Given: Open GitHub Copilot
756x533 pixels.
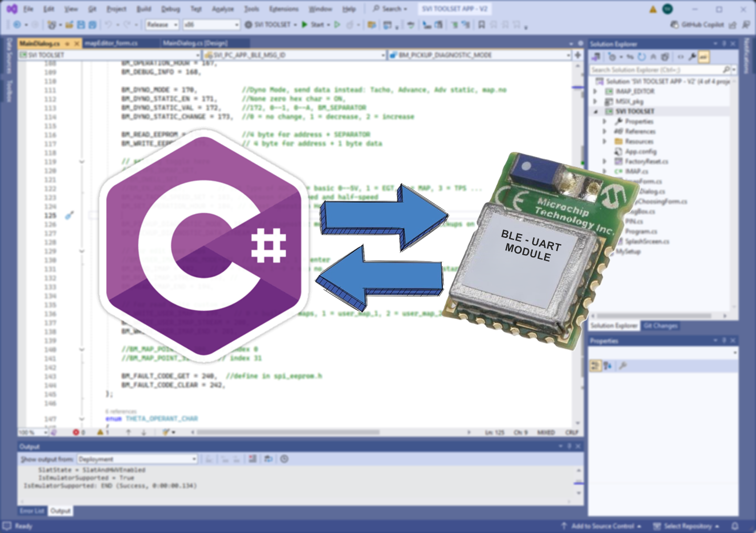Looking at the screenshot, I should tap(698, 25).
